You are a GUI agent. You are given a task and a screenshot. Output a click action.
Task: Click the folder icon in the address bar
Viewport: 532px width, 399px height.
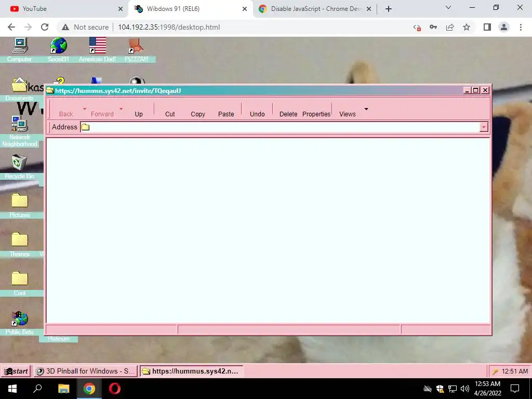(86, 127)
